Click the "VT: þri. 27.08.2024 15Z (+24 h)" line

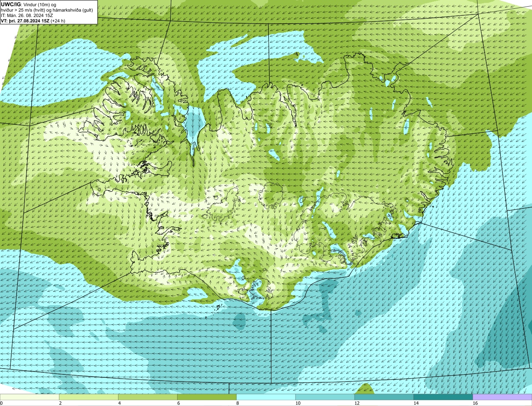click(33, 20)
